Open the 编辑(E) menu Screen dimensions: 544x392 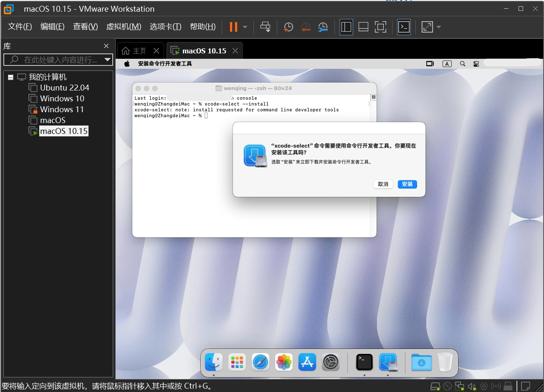[x=52, y=27]
